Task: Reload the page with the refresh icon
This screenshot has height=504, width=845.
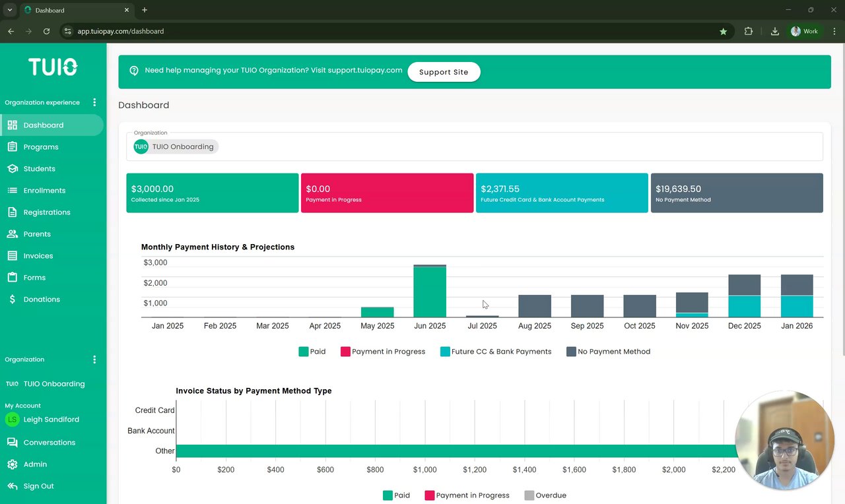Action: point(46,31)
